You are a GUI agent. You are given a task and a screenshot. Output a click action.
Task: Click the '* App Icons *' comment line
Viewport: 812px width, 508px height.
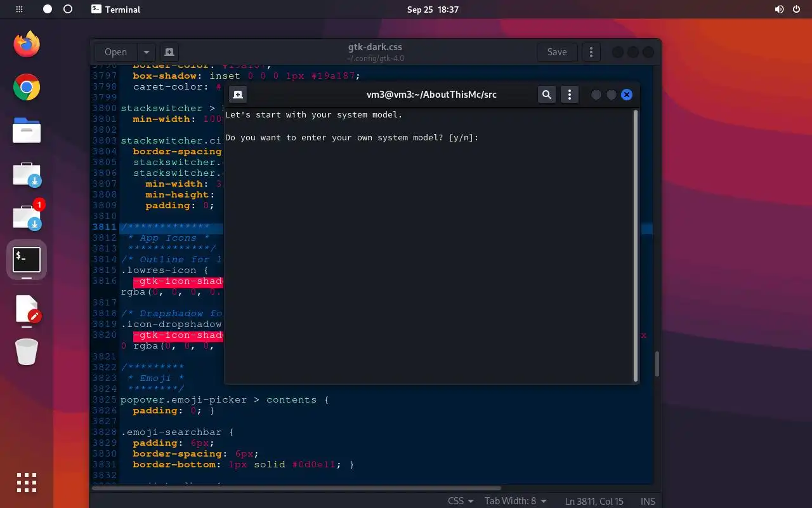(x=168, y=238)
